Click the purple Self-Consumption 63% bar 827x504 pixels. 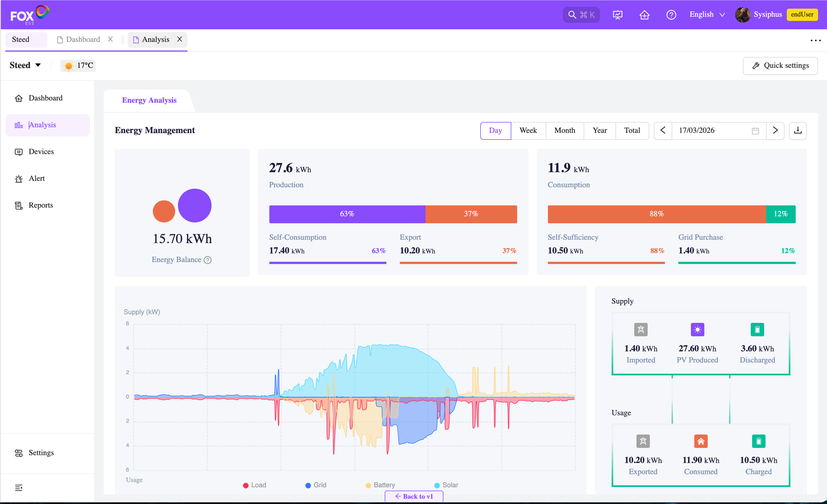347,214
